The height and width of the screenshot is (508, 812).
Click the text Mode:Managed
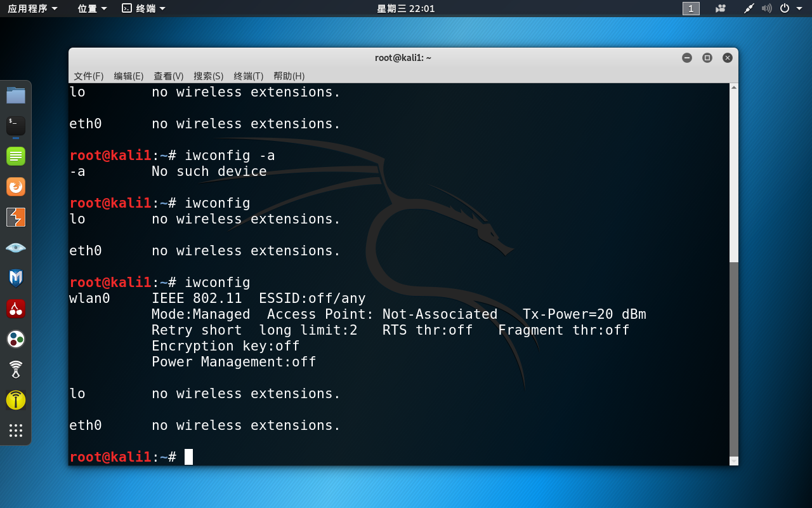click(x=201, y=314)
